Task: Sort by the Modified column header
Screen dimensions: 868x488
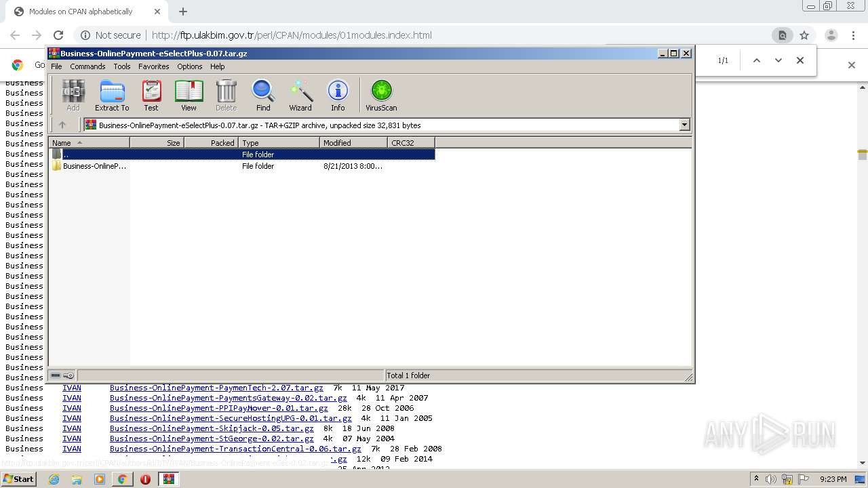Action: point(353,143)
